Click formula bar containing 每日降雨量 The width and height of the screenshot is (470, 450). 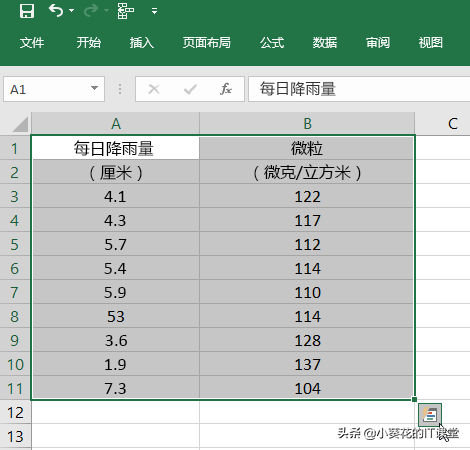359,89
